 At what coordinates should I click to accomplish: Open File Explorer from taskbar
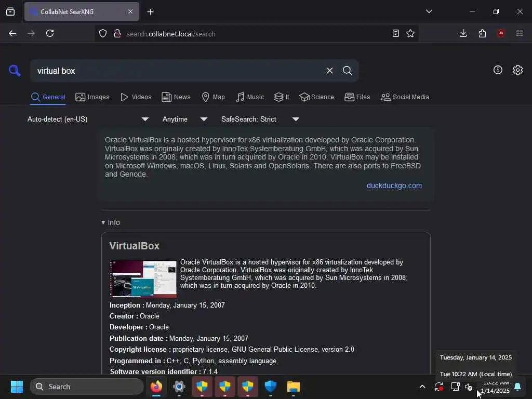294,387
